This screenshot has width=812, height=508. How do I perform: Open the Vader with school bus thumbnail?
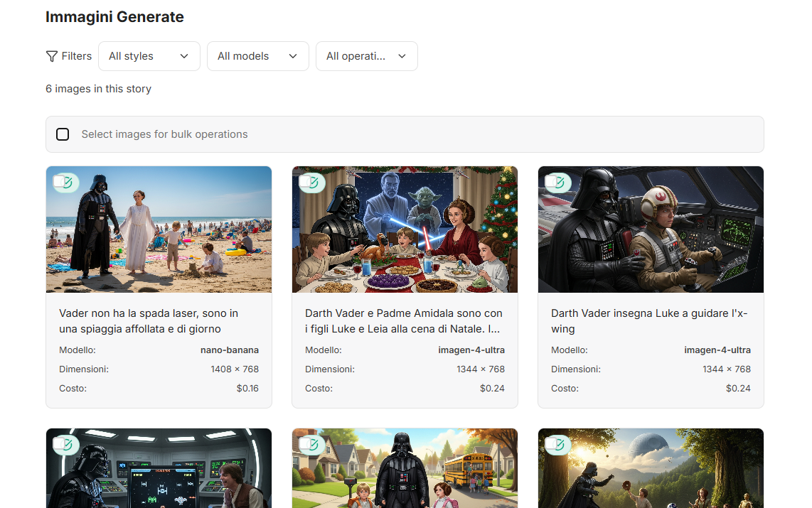[x=405, y=472]
